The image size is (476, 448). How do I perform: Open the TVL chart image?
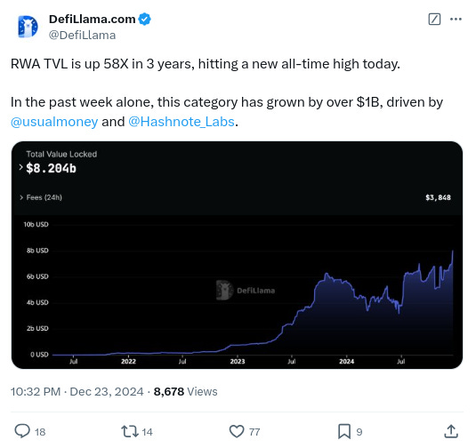pos(237,255)
